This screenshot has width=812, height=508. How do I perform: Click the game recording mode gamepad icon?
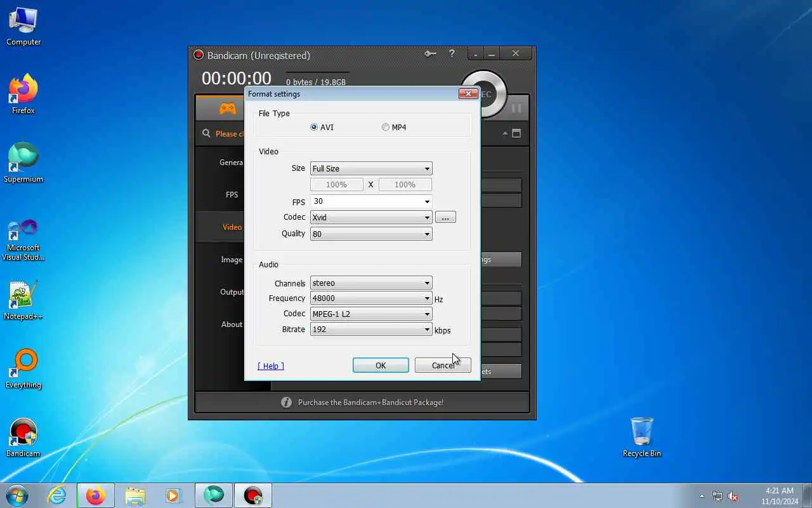(x=227, y=109)
